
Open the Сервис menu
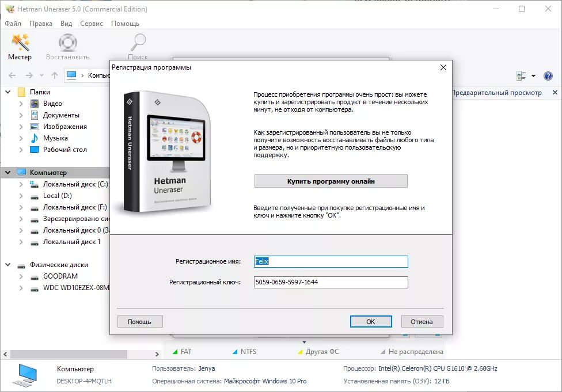[92, 23]
